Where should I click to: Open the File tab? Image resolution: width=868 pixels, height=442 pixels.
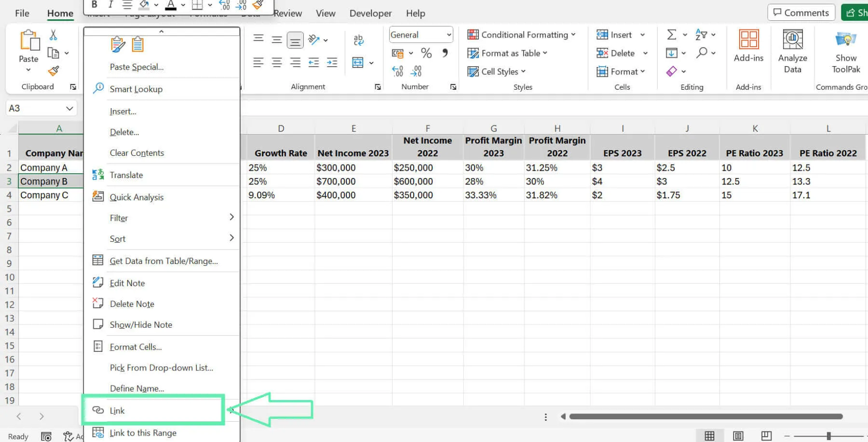[x=22, y=13]
